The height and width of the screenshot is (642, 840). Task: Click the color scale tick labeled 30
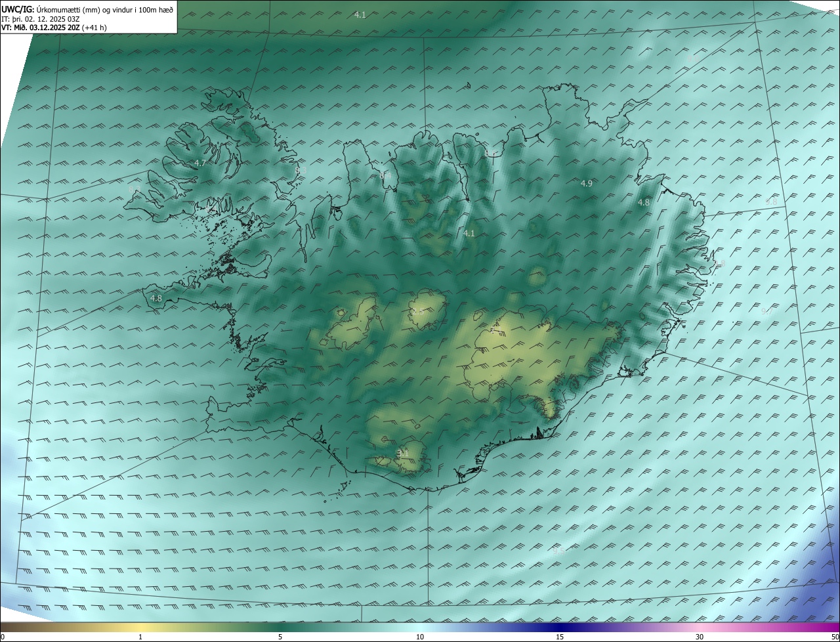tap(700, 637)
